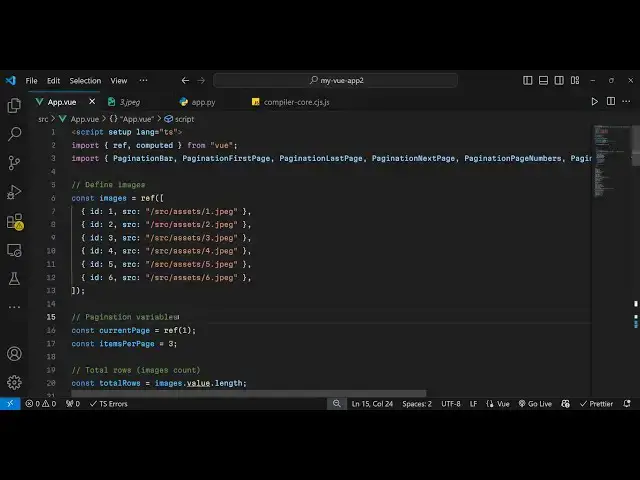
Task: Click line number 15 in the gutter
Action: click(51, 317)
